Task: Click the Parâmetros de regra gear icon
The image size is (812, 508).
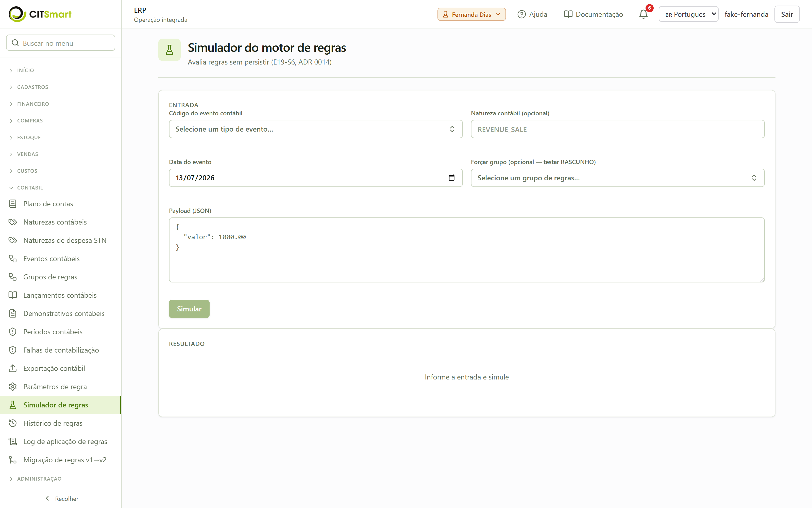Action: click(x=13, y=387)
